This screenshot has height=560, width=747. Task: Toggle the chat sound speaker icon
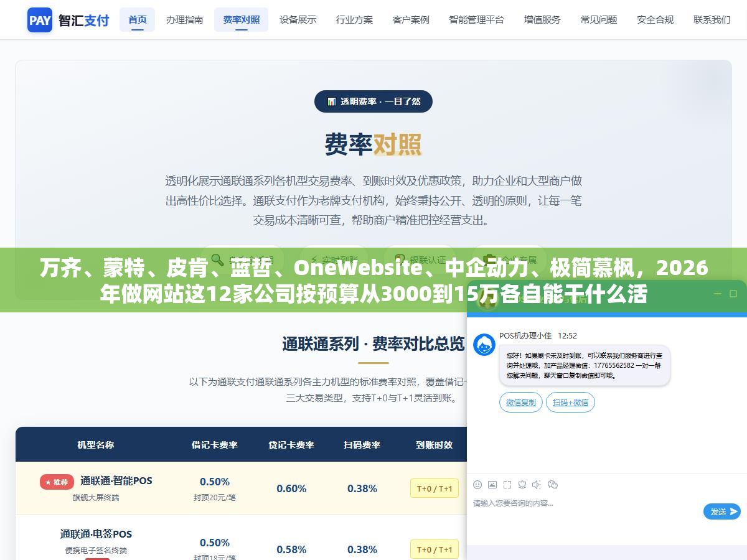[x=537, y=485]
